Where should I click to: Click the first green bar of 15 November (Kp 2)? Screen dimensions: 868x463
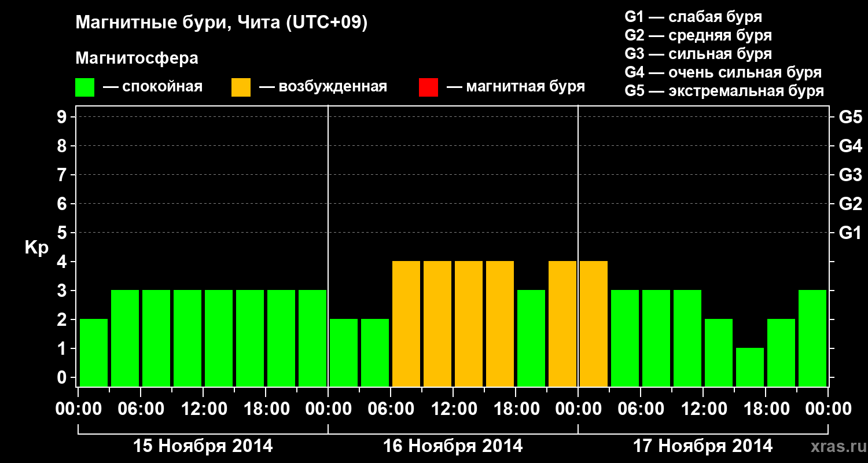point(94,352)
